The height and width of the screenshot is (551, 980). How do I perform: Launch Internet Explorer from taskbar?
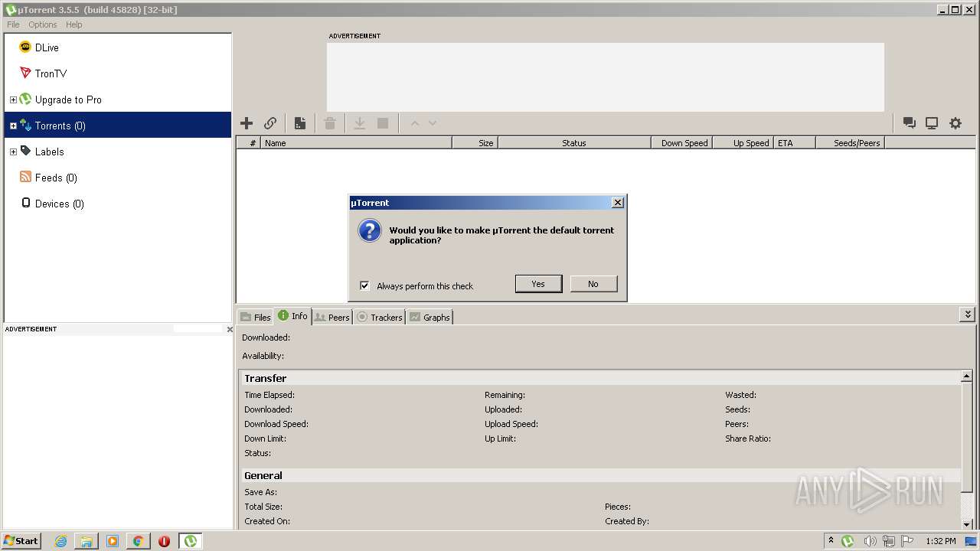click(x=60, y=541)
